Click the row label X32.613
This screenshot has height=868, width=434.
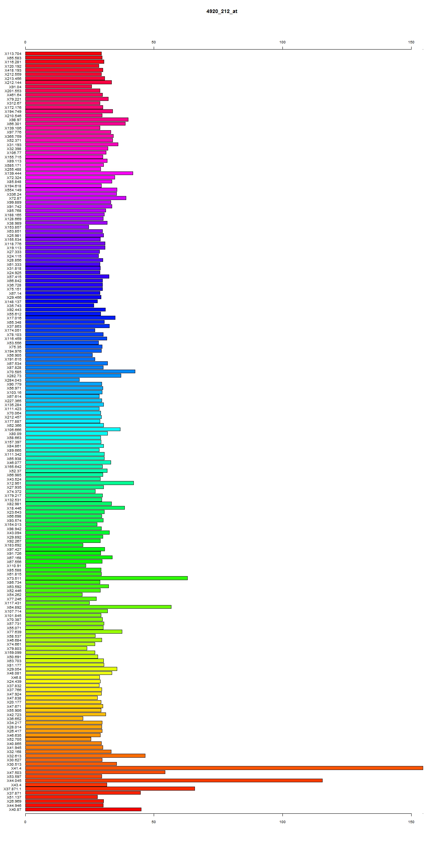[x=14, y=756]
